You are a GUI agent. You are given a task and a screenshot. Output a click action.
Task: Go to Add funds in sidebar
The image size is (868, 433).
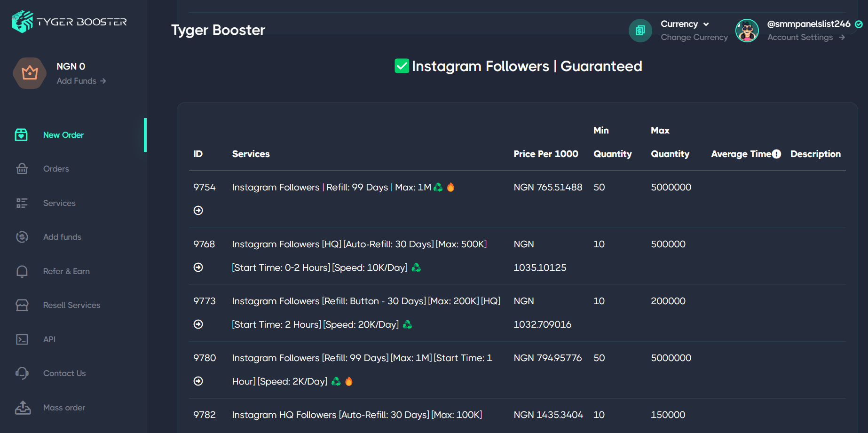(x=62, y=237)
